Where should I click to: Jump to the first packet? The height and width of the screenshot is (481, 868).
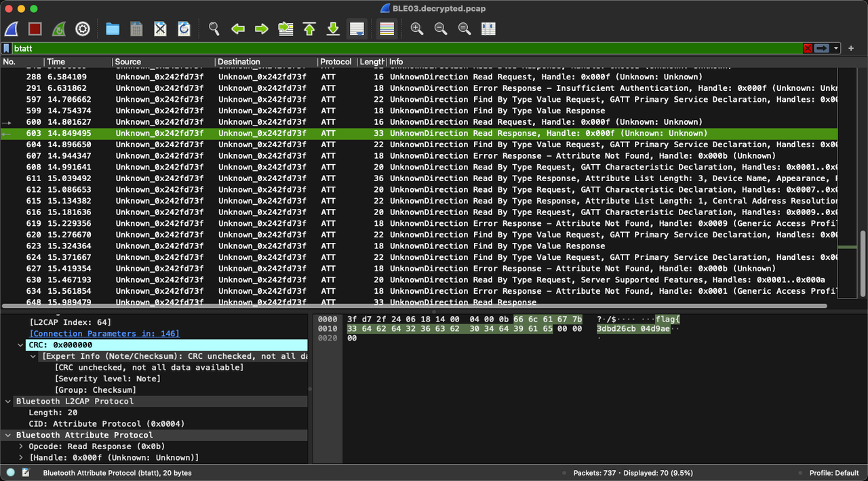coord(309,28)
